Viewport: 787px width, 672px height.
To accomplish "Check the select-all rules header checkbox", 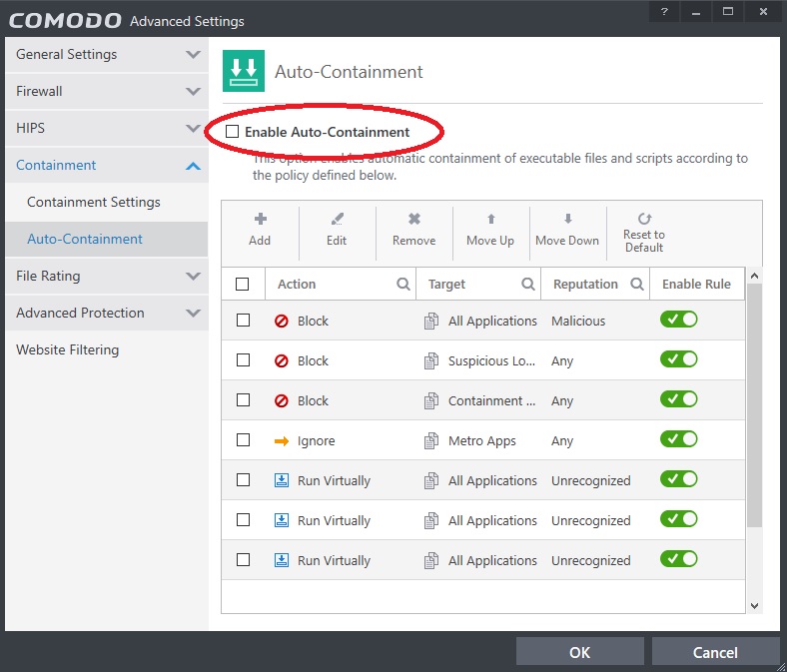I will click(243, 285).
